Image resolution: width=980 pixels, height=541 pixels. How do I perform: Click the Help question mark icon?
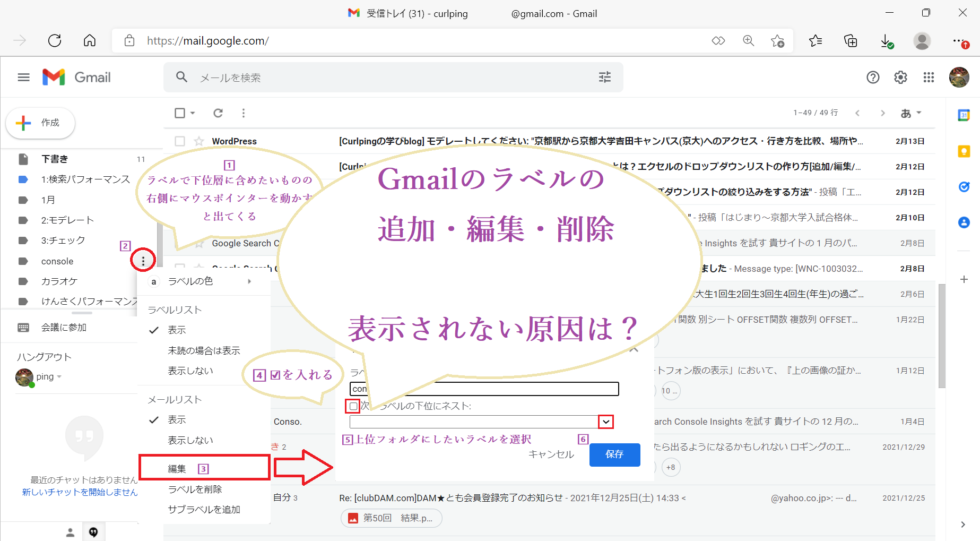pos(873,77)
